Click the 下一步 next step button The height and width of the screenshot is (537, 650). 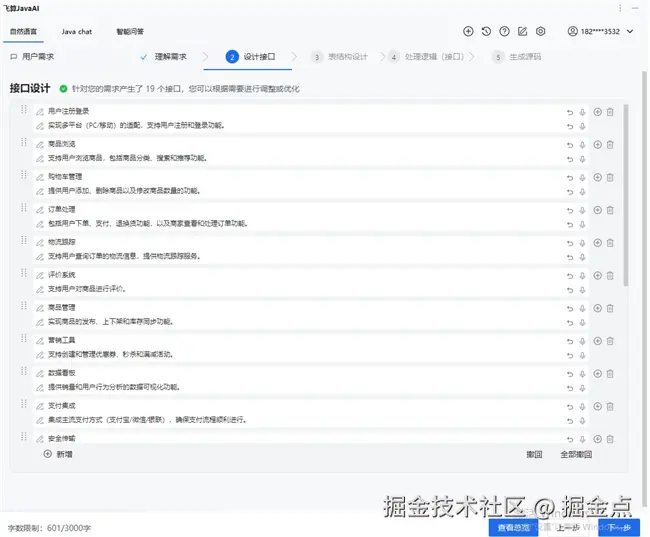tap(619, 527)
